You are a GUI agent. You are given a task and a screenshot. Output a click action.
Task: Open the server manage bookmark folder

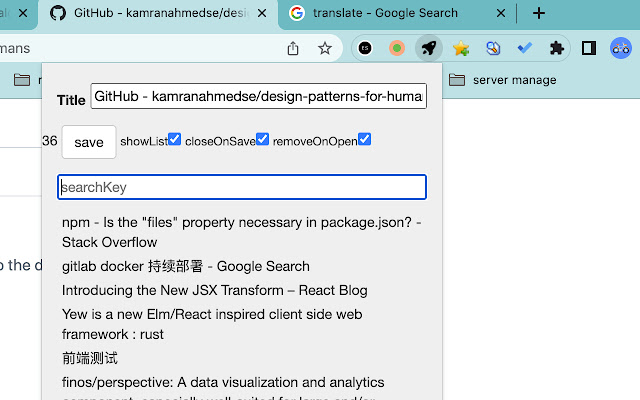pos(502,80)
